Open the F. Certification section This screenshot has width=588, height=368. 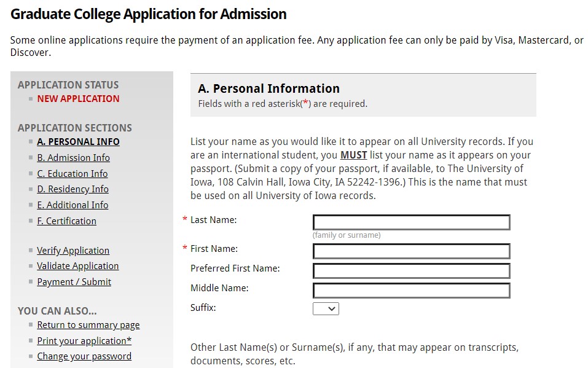point(66,221)
